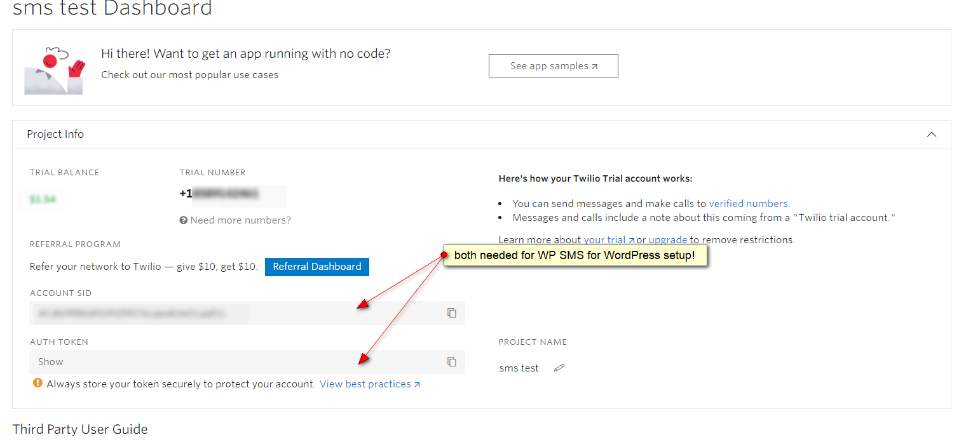This screenshot has width=980, height=442.
Task: Click the help icon beside Need more numbers
Action: (x=184, y=220)
